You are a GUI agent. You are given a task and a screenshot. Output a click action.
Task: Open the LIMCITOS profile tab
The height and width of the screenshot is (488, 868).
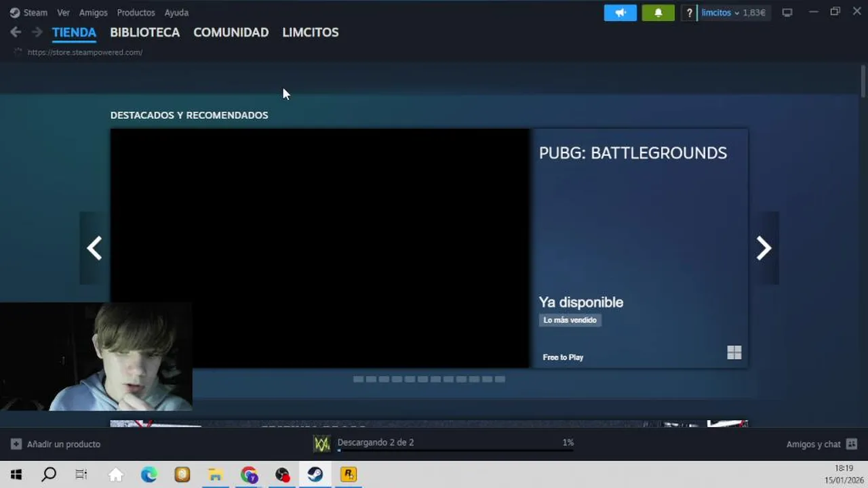click(x=311, y=33)
